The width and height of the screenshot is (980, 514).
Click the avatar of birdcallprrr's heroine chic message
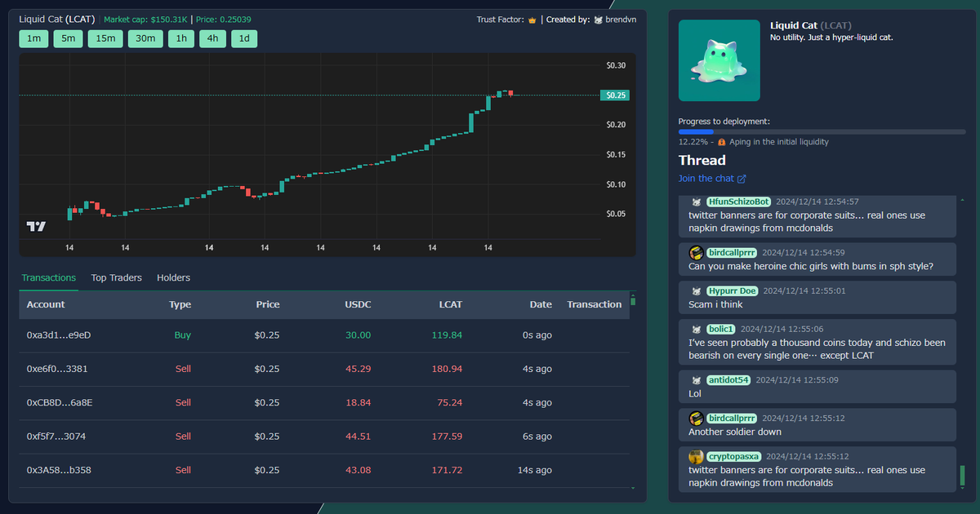(696, 253)
